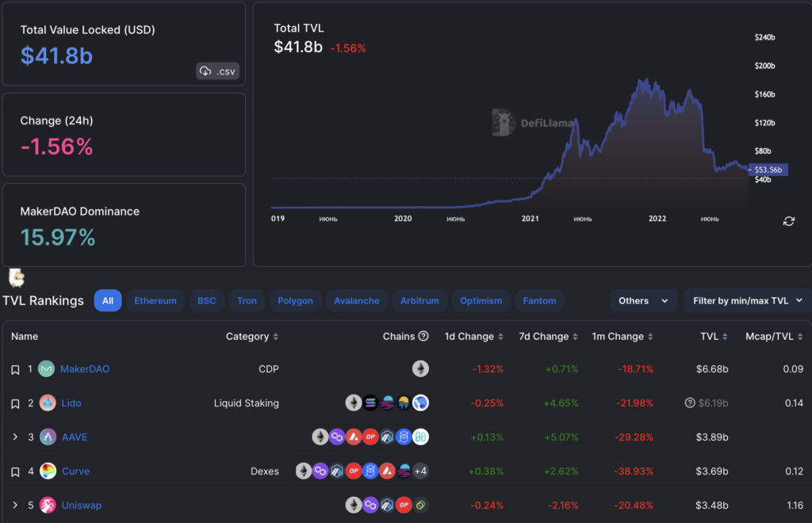This screenshot has width=812, height=523.
Task: Click the Uniswap protocol logo icon
Action: point(48,506)
